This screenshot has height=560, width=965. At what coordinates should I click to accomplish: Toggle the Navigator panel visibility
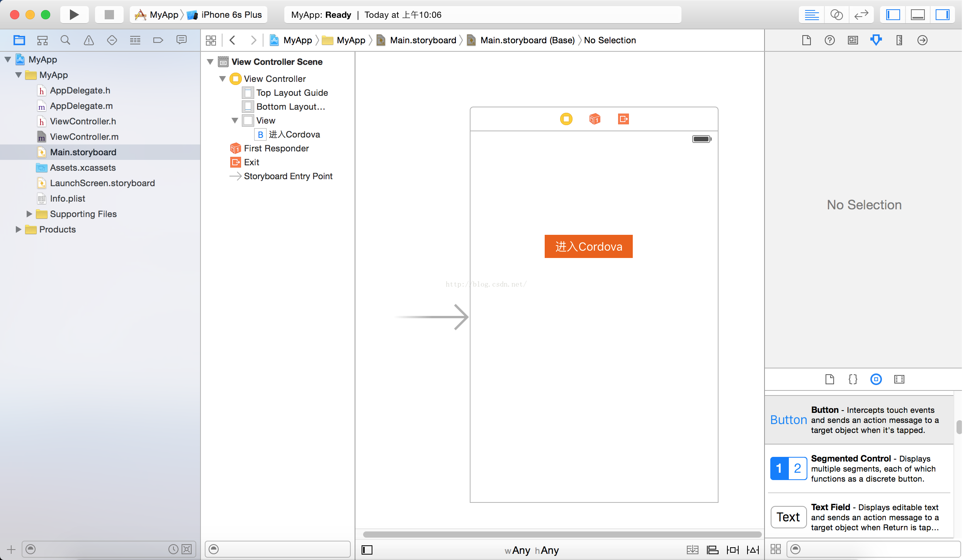[x=893, y=15]
